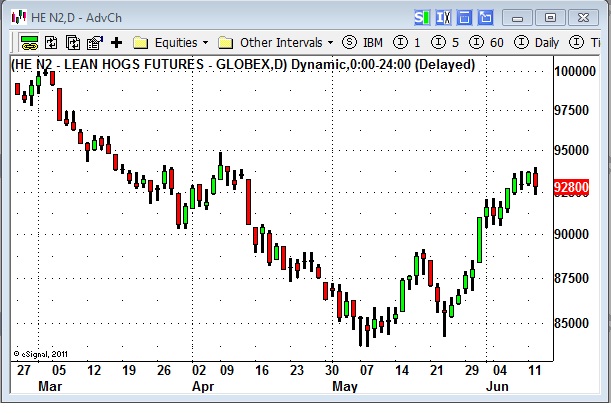Click the single-page refresh icon in the toolbar
Image resolution: width=611 pixels, height=414 pixels.
coord(51,42)
